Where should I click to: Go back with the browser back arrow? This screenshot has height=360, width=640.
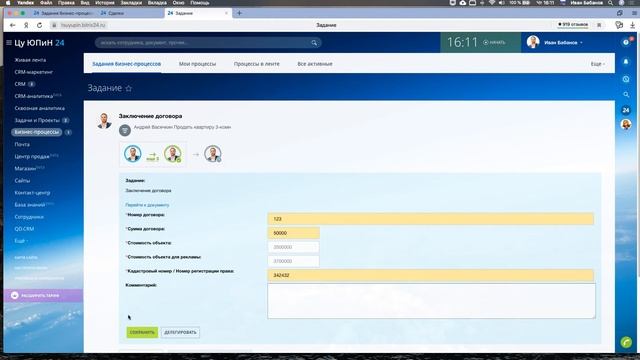(13, 25)
